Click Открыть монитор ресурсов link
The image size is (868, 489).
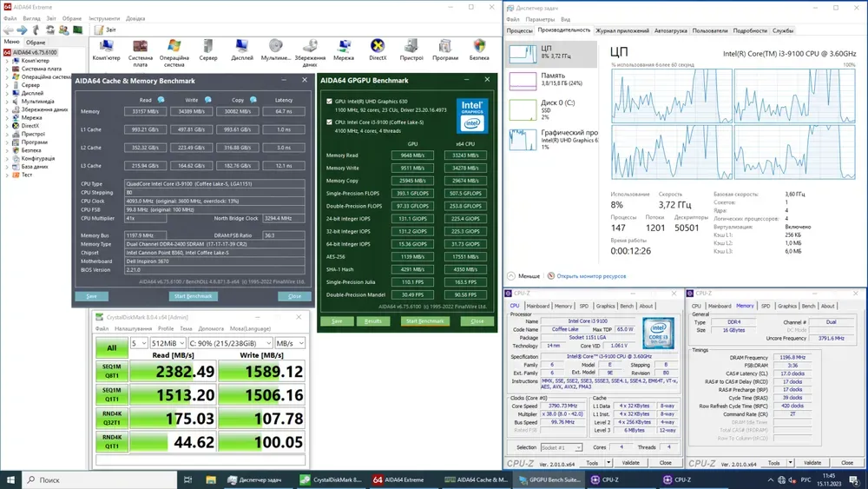click(x=591, y=275)
